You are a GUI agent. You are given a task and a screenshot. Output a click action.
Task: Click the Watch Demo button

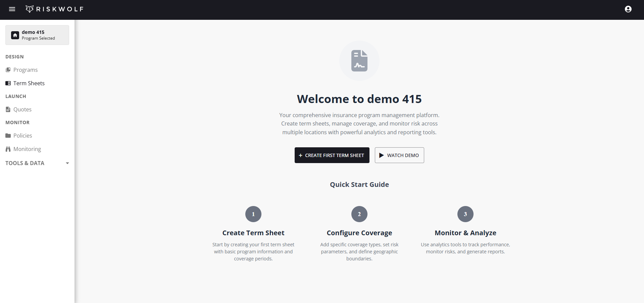pos(399,155)
